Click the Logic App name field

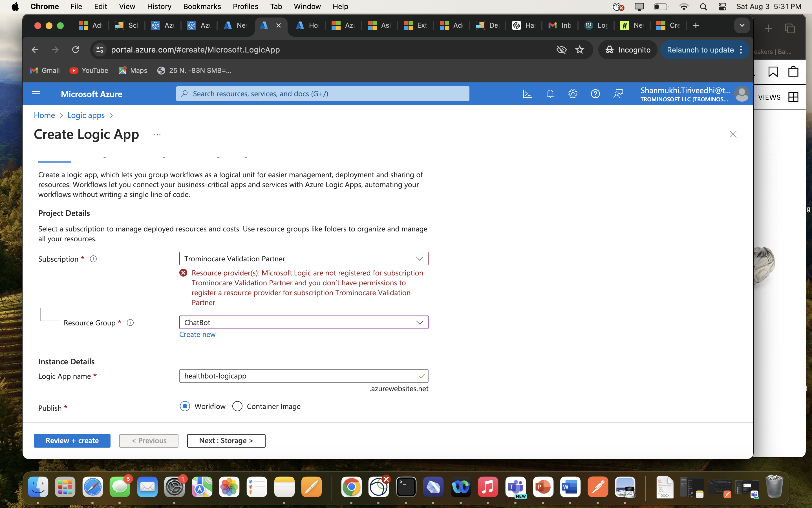304,376
